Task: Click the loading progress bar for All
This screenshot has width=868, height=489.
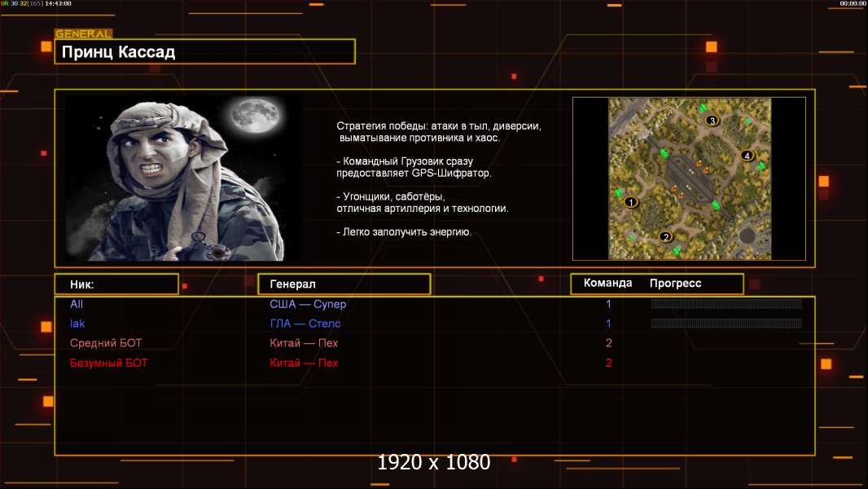Action: [726, 304]
